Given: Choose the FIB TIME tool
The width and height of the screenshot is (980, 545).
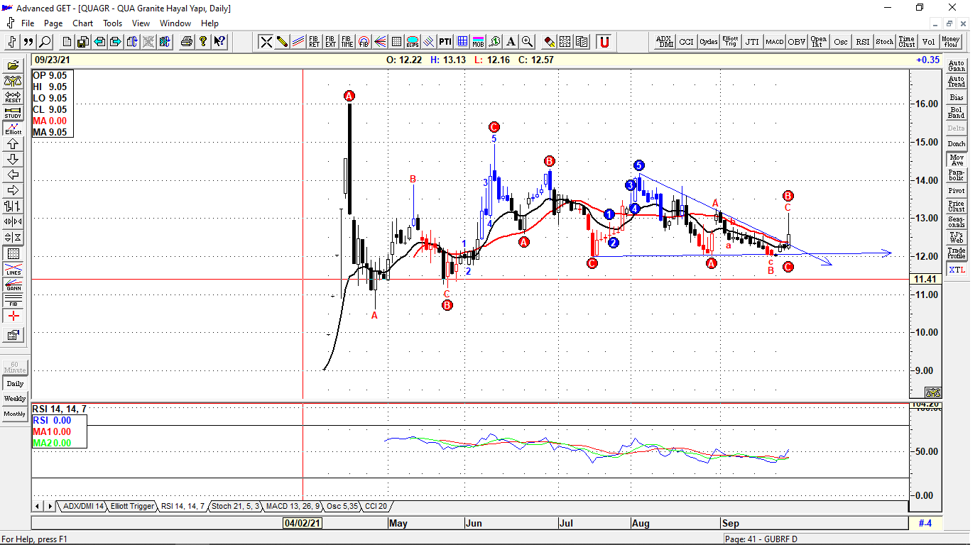Looking at the screenshot, I should point(347,42).
